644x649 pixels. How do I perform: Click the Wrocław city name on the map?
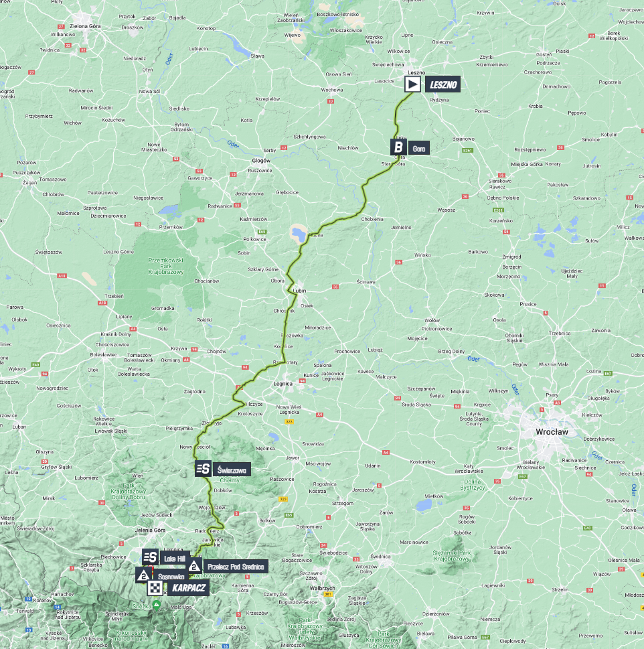point(552,432)
